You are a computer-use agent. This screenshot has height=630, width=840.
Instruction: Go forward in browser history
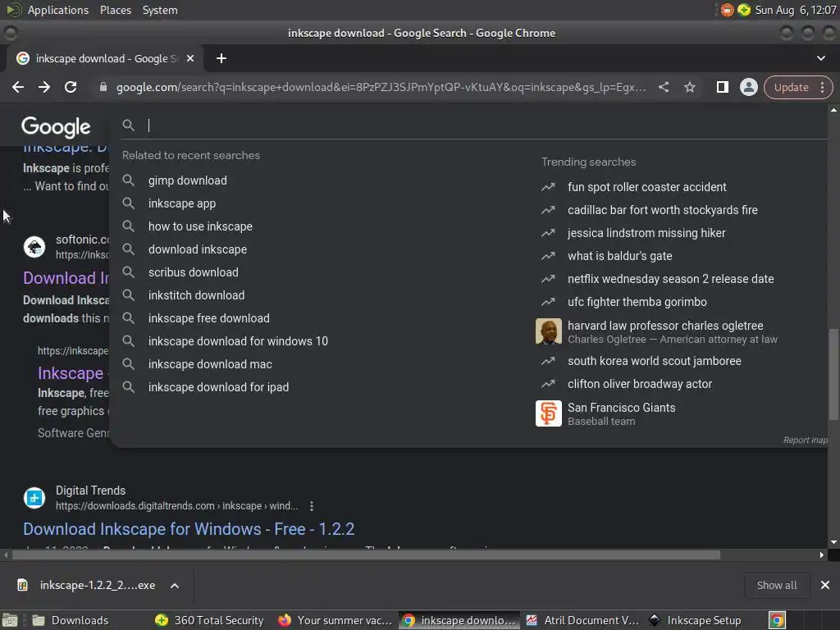pyautogui.click(x=44, y=87)
